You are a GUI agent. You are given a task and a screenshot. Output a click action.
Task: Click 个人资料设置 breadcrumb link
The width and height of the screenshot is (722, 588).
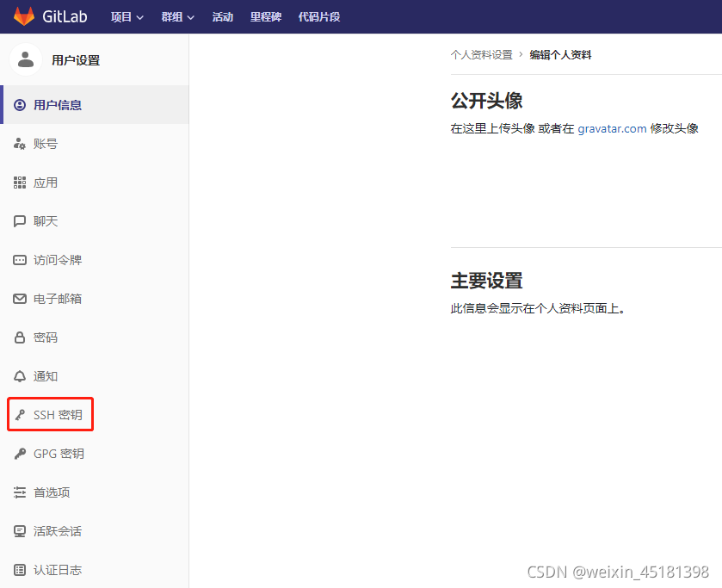482,55
